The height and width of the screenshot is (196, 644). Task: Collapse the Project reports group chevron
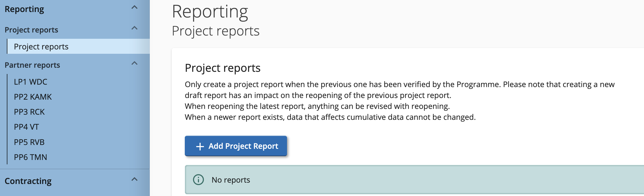coord(134,28)
